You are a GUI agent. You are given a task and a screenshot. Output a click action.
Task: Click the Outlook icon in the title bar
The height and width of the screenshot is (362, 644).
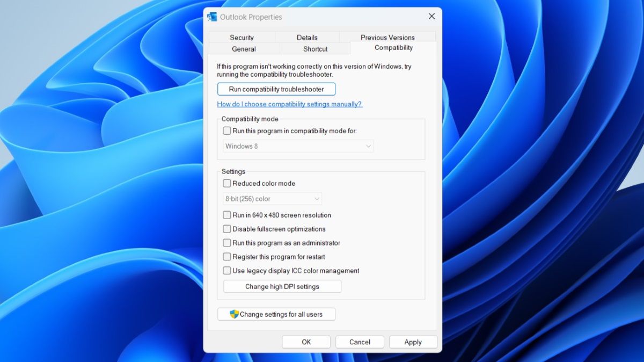pos(212,17)
